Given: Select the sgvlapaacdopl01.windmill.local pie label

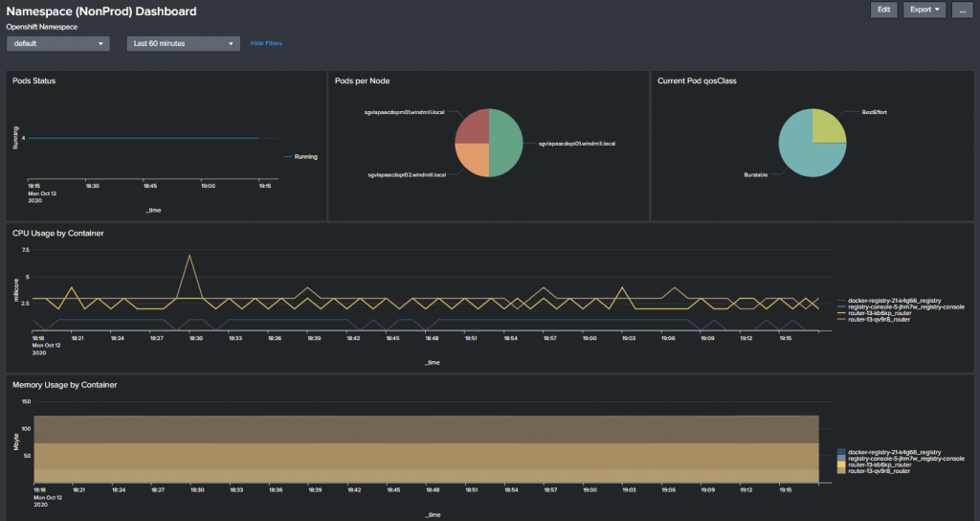Looking at the screenshot, I should coord(577,144).
